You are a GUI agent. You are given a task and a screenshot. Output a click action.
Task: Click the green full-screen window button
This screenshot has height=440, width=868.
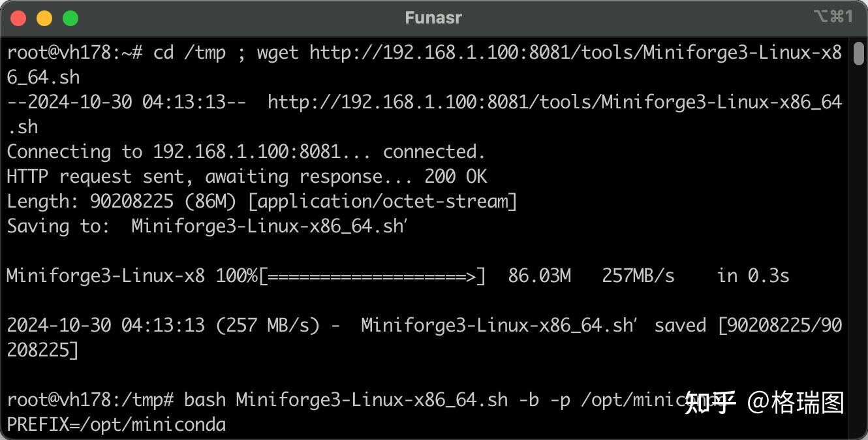(x=70, y=18)
